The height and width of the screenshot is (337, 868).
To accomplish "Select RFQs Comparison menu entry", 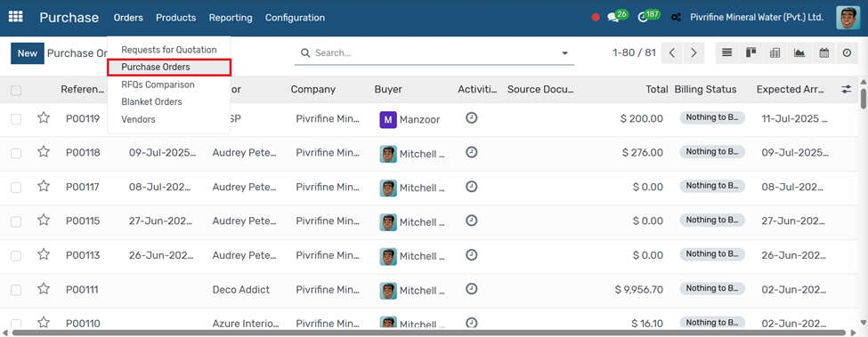I will pos(158,84).
